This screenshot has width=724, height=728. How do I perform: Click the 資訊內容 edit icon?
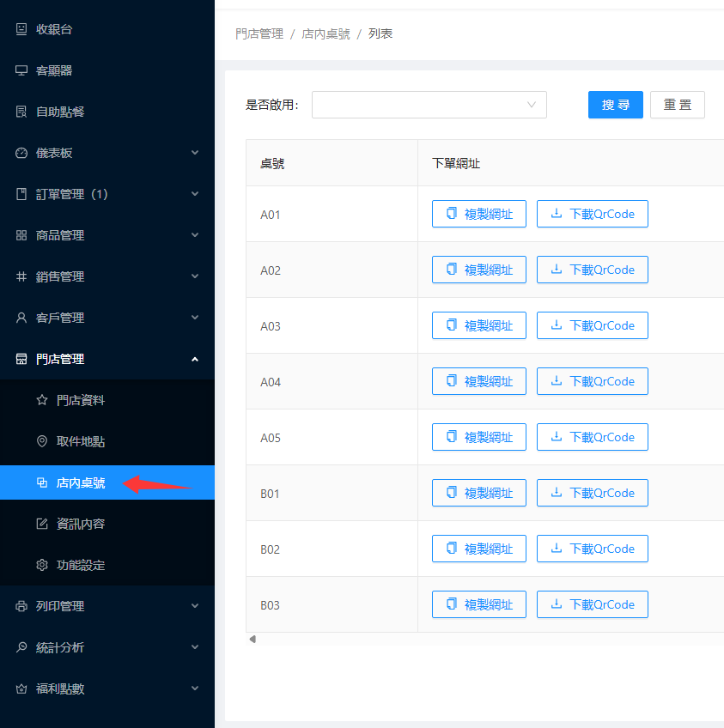click(x=42, y=524)
